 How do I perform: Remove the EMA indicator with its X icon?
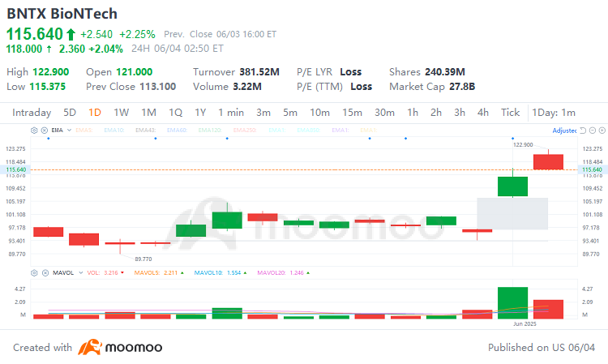pos(45,131)
